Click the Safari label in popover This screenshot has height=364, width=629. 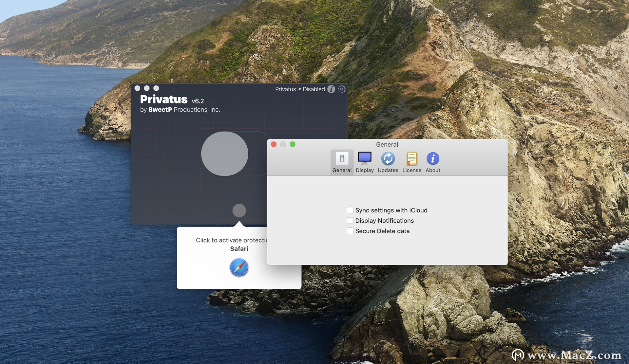tap(239, 249)
